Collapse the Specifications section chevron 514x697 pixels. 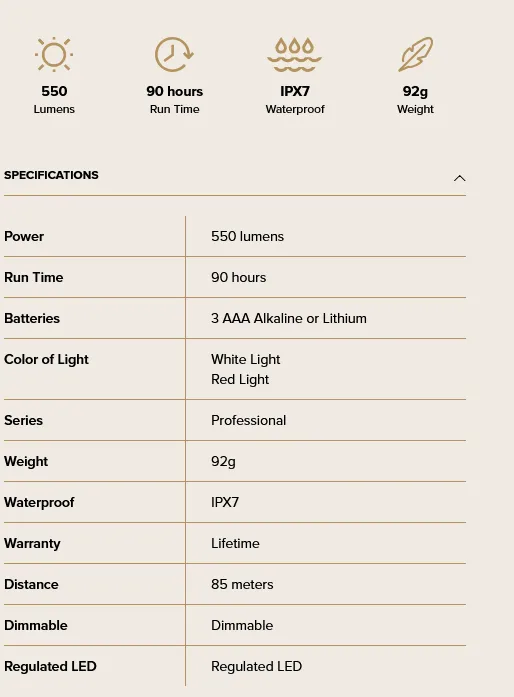tap(459, 178)
